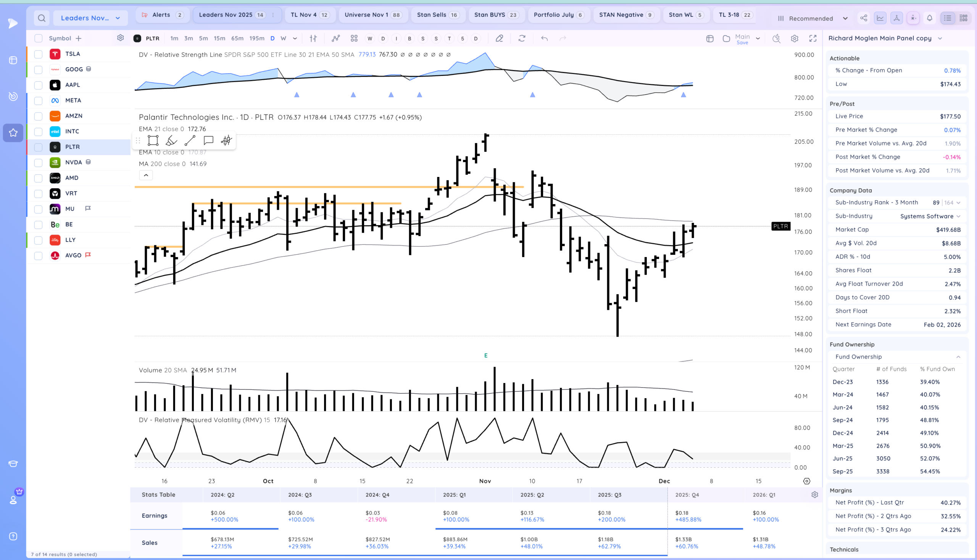Check the TSLA row checkbox
Image resolution: width=977 pixels, height=560 pixels.
click(38, 54)
